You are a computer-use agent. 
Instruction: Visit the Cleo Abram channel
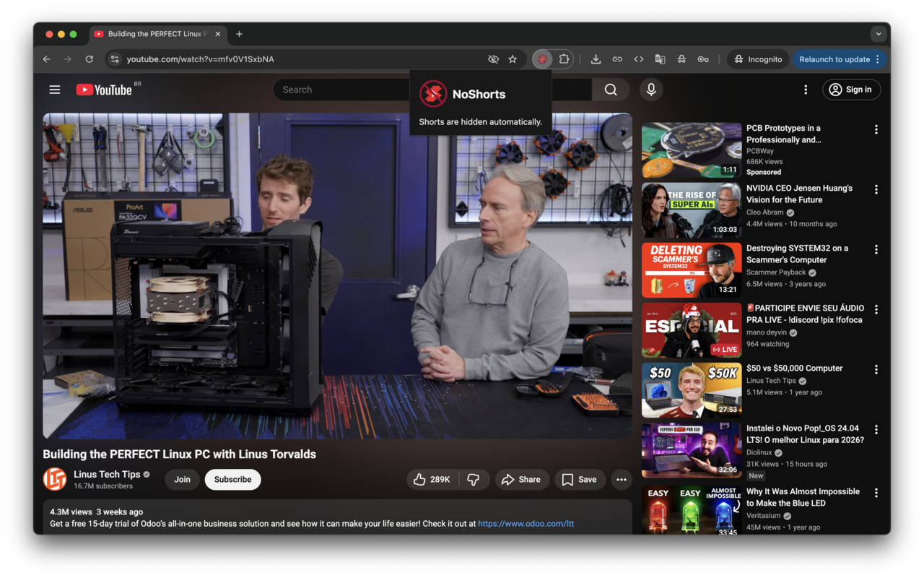click(x=765, y=212)
